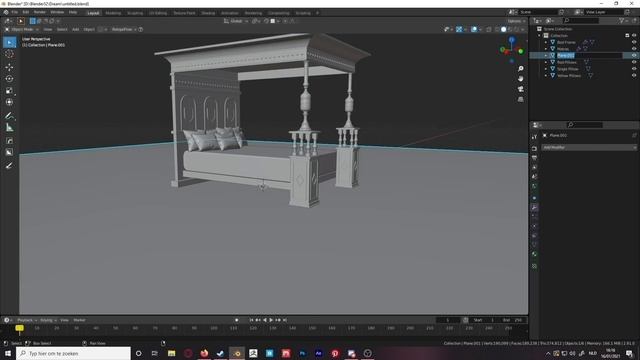This screenshot has height=360, width=640.
Task: Click the navigation gizmo in viewport
Action: coord(512,50)
